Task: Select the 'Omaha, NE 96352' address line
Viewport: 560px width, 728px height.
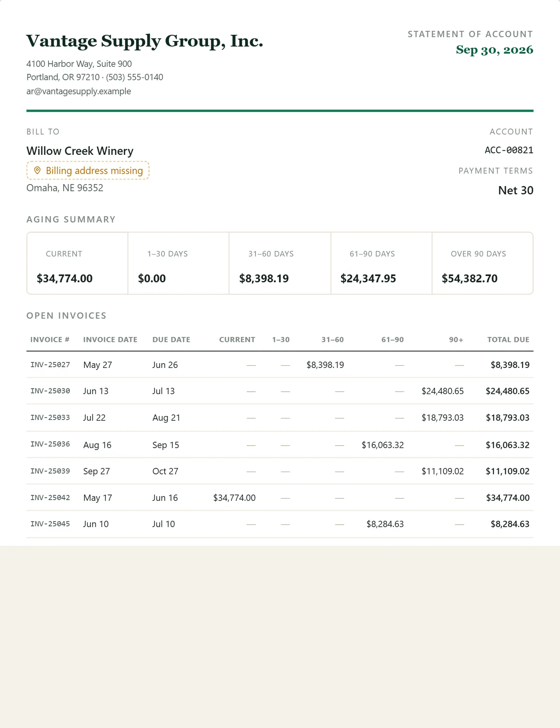Action: coord(65,188)
